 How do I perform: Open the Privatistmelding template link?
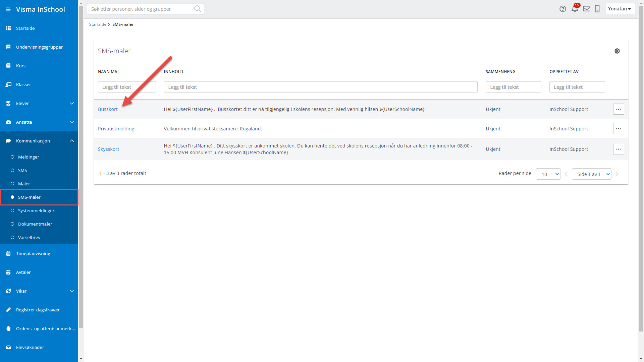(116, 129)
